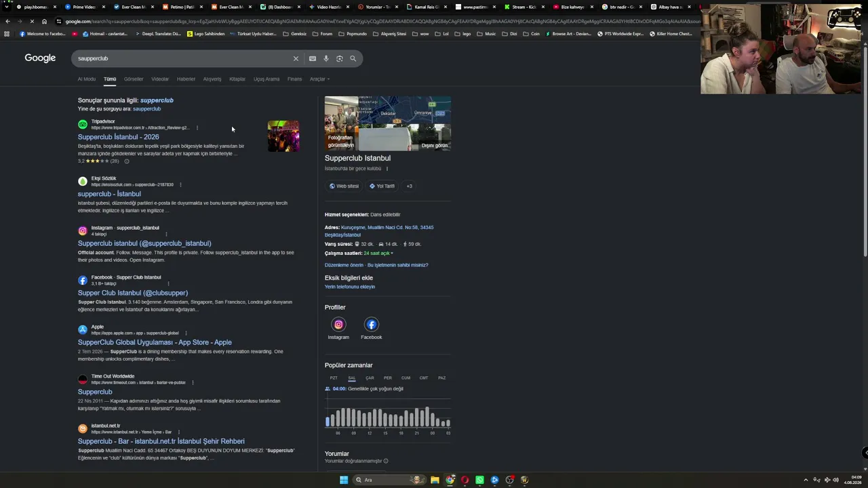Switch to the Haberler tab

[186, 79]
